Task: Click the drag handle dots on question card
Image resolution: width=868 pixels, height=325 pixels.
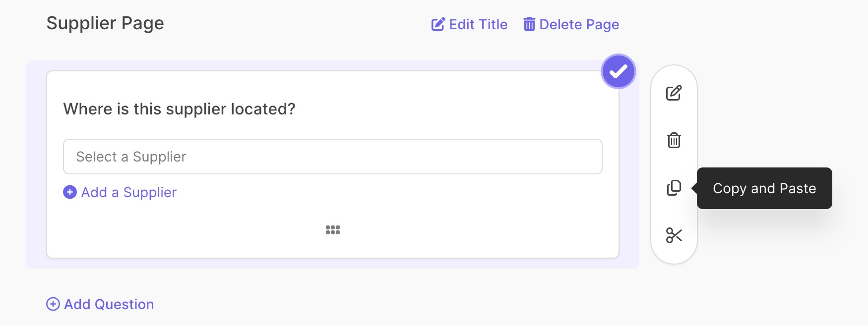Action: (x=333, y=230)
